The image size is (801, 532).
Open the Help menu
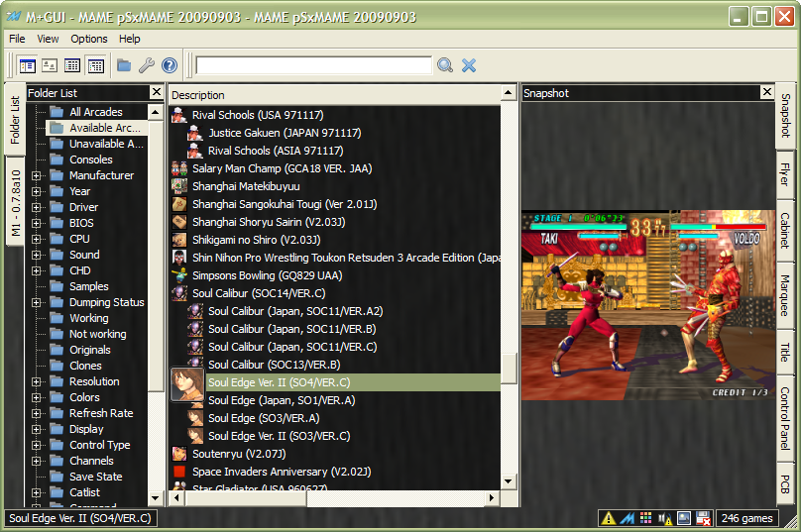[129, 39]
